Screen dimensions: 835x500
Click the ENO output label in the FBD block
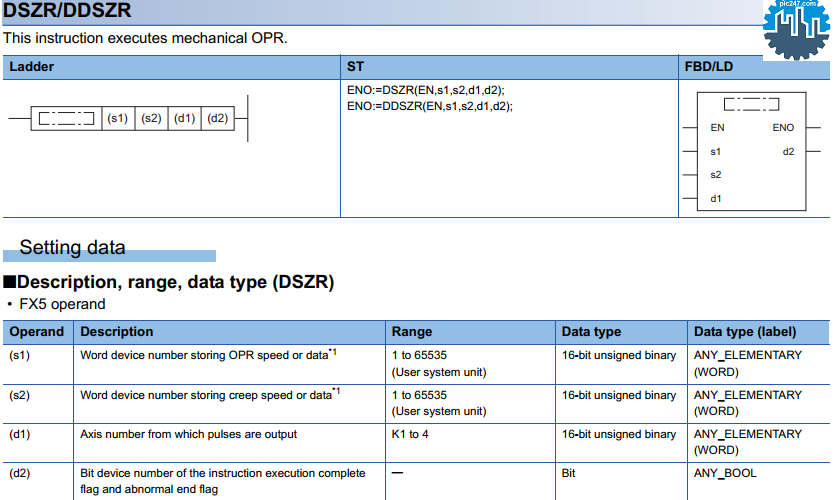coord(783,128)
